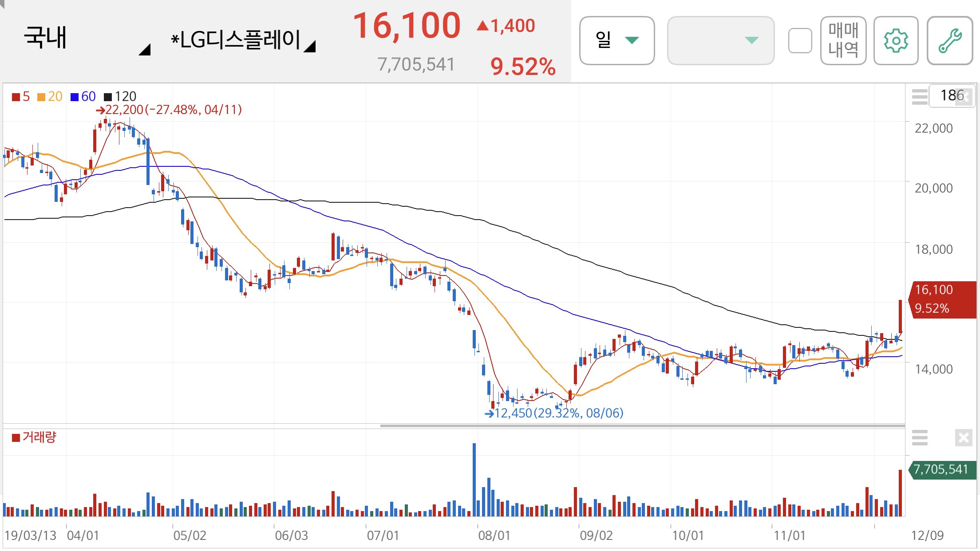The width and height of the screenshot is (980, 551).
Task: Click the high label 22,200(-27.48%, 04/11)
Action: (x=169, y=110)
